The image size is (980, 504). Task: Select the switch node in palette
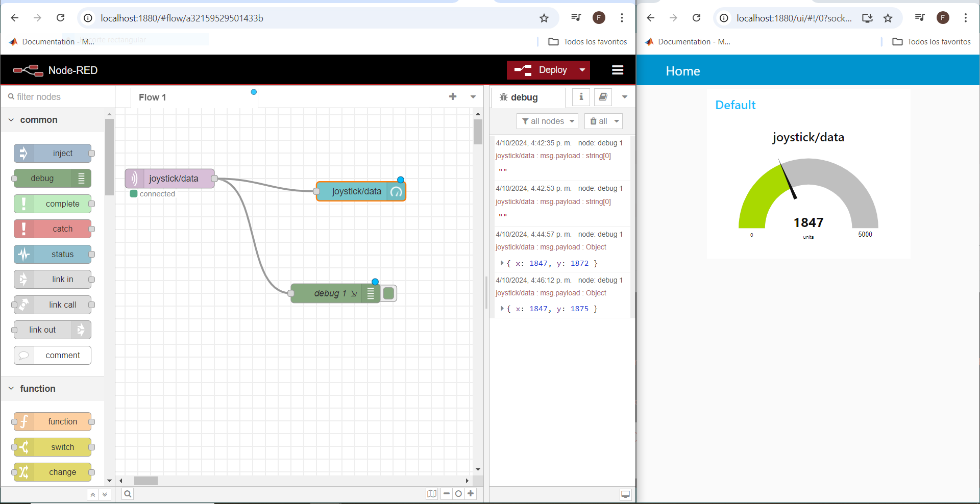[x=53, y=447]
